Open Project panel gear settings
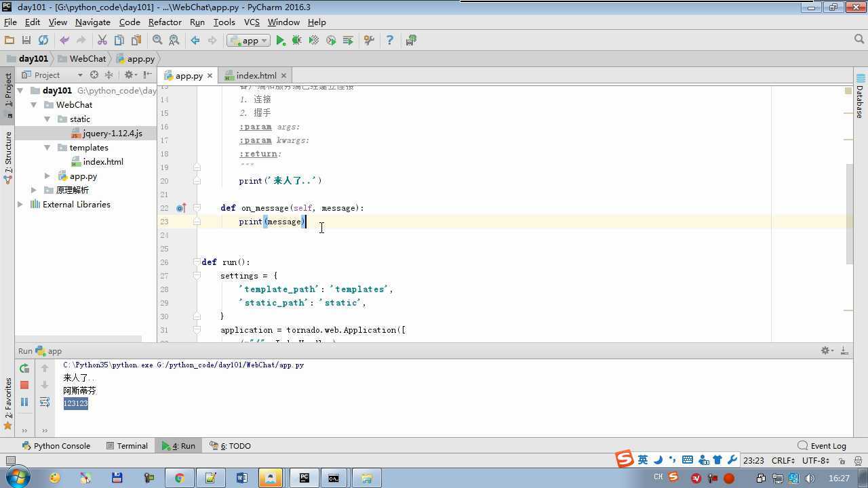868x488 pixels. 130,75
